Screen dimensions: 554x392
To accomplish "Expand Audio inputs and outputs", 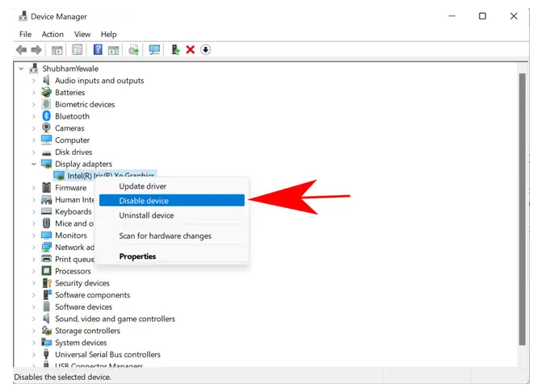I will [34, 81].
